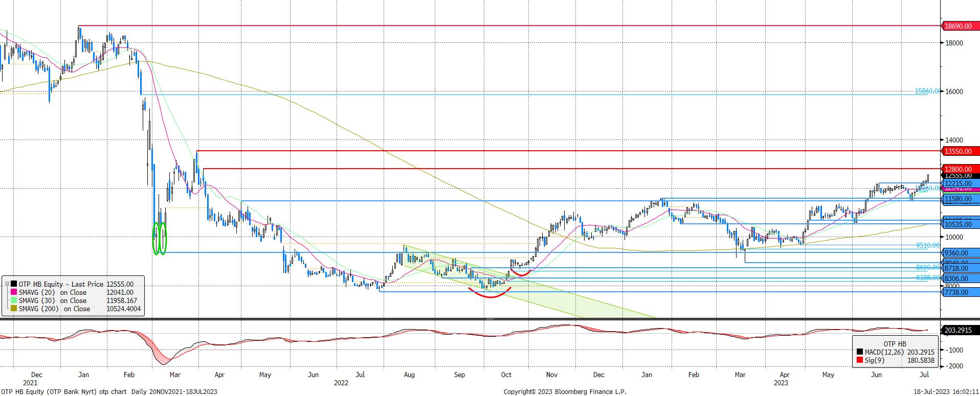
Task: Click the light green SMAVG (30) color swatch
Action: 13,300
